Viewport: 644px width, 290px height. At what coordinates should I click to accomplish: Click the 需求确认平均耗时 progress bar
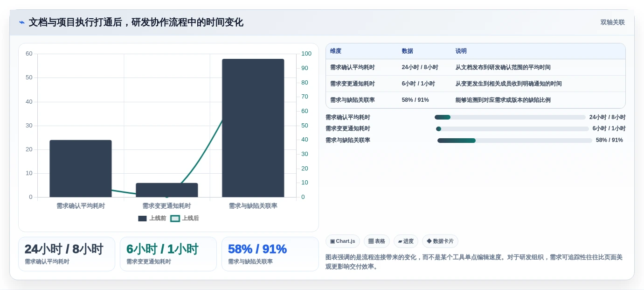[510, 117]
